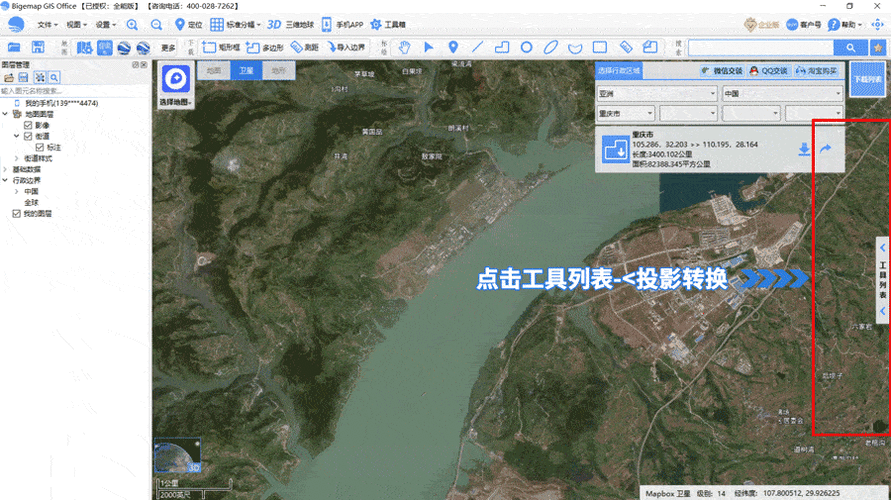
Task: Toggle the 标注 layer checkbox
Action: [40, 147]
